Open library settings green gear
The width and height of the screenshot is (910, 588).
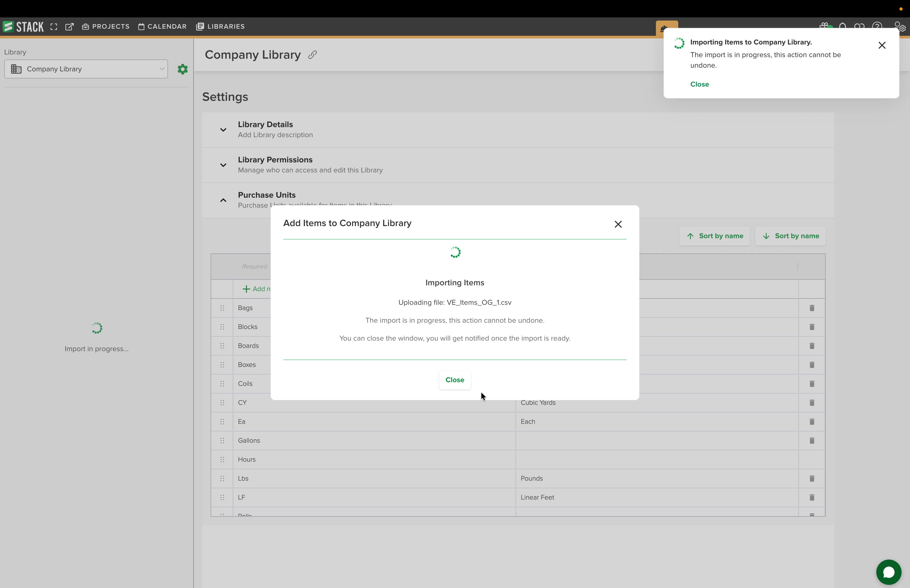(x=182, y=69)
